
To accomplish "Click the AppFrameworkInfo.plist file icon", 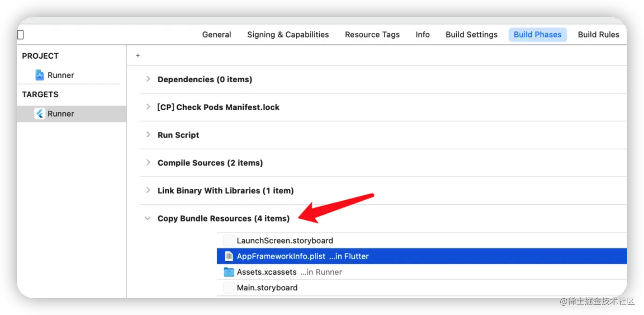I will pyautogui.click(x=228, y=256).
